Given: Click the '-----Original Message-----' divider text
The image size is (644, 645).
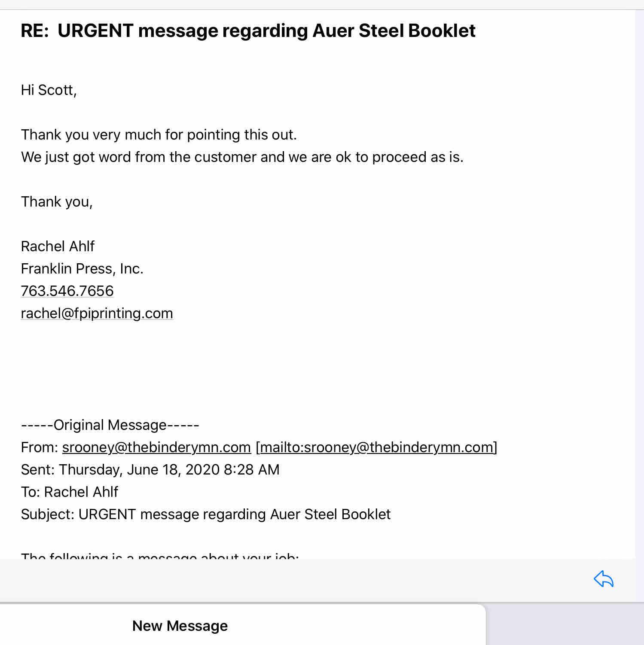Looking at the screenshot, I should (x=110, y=425).
